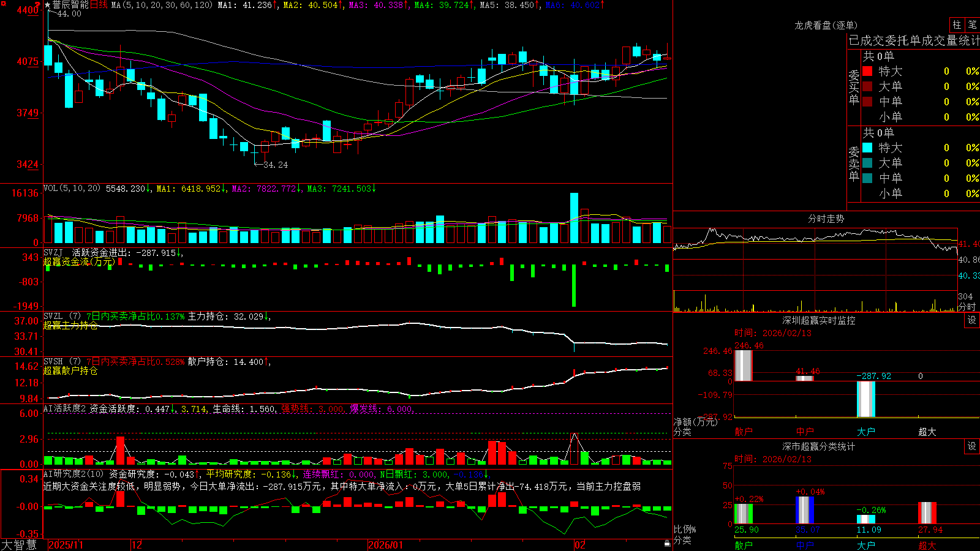The height and width of the screenshot is (551, 980).
Task: Click AI活跃度2 indicator title
Action: [x=65, y=408]
